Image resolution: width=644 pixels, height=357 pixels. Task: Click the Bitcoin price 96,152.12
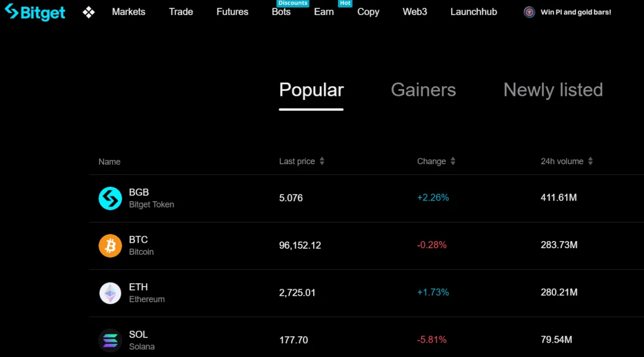[300, 245]
